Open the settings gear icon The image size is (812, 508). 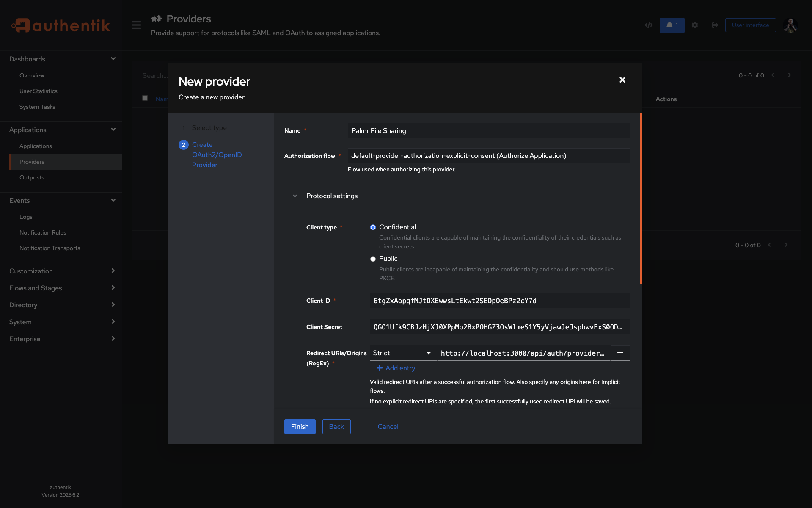[x=695, y=25]
